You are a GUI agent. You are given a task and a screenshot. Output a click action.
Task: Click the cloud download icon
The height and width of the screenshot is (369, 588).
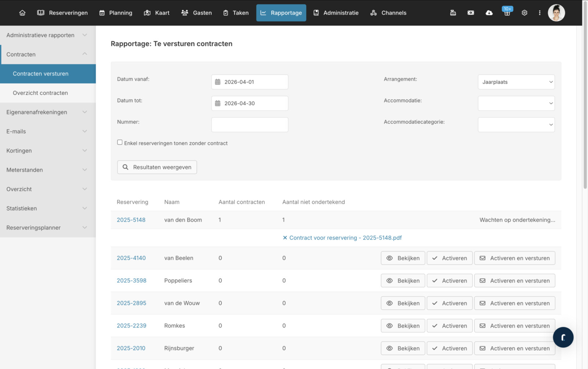click(x=489, y=13)
